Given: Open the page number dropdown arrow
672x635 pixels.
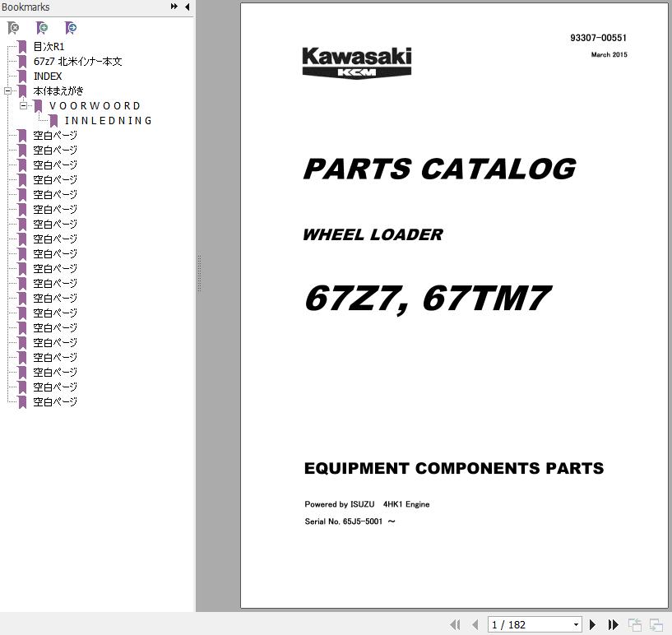Looking at the screenshot, I should [x=577, y=624].
